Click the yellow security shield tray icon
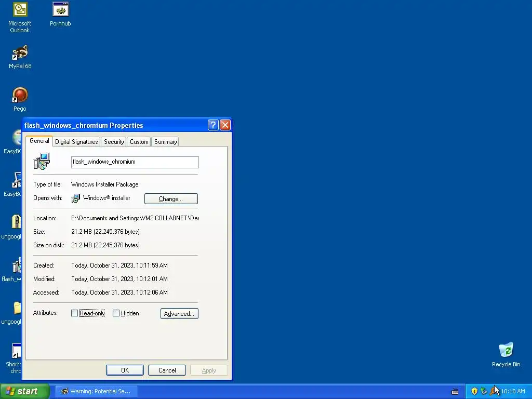532x399 pixels. pyautogui.click(x=474, y=391)
